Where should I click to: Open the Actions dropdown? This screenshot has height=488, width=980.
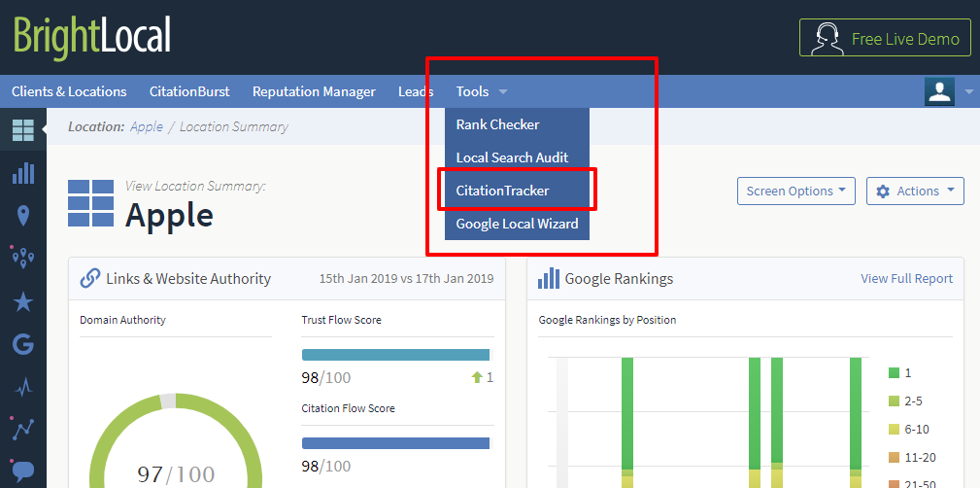point(915,191)
